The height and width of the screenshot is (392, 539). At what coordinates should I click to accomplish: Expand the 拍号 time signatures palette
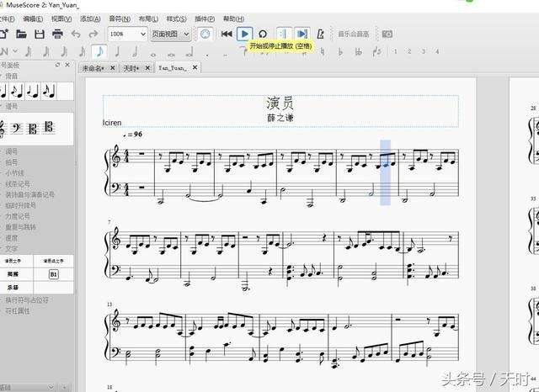[11, 162]
